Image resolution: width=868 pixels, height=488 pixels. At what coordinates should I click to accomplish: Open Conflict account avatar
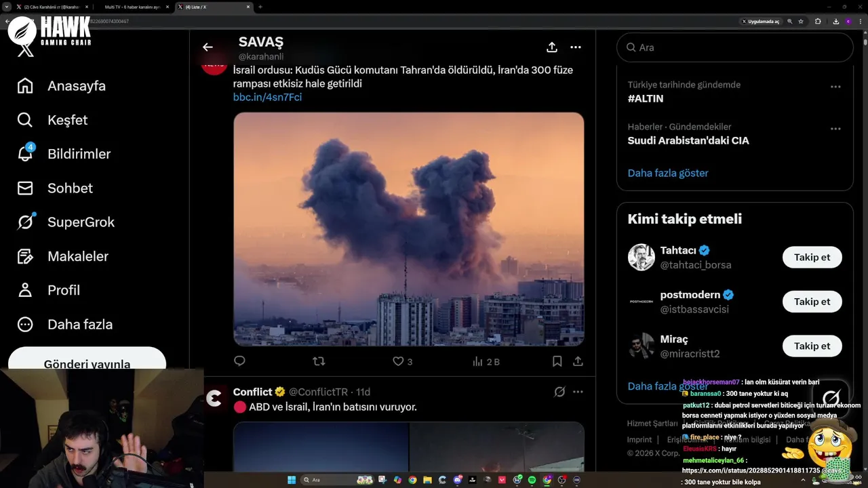pos(214,399)
